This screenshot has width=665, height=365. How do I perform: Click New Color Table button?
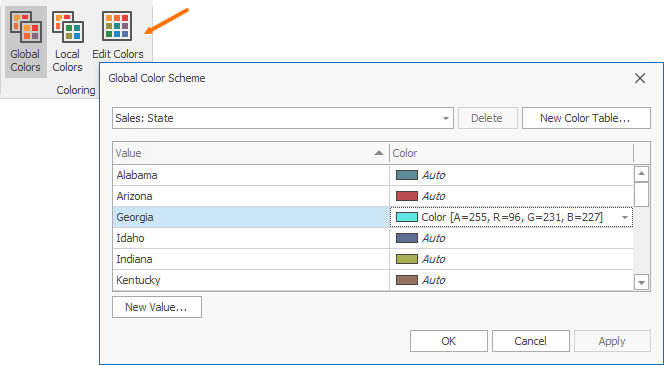click(x=585, y=118)
